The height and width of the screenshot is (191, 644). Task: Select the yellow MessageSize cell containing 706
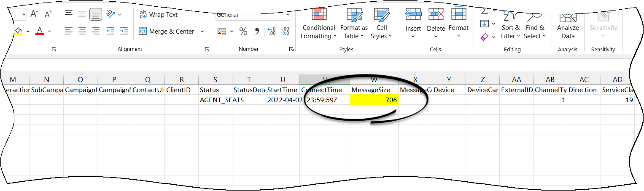coord(374,100)
